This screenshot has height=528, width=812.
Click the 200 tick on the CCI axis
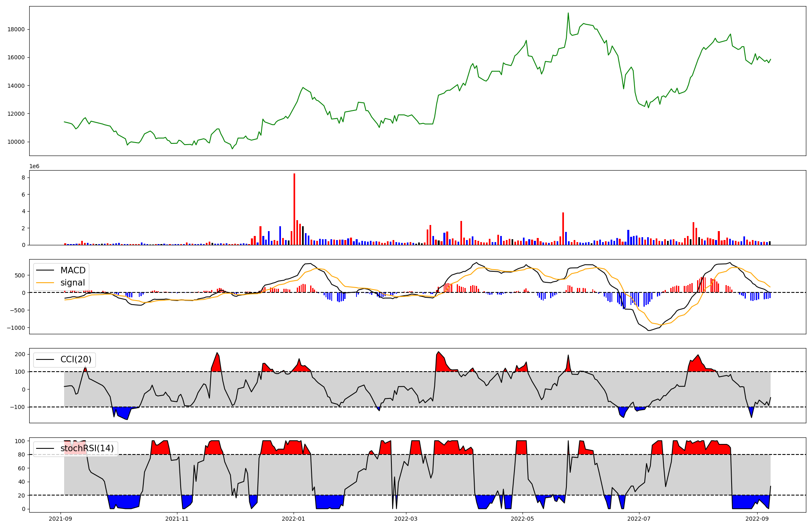point(20,354)
